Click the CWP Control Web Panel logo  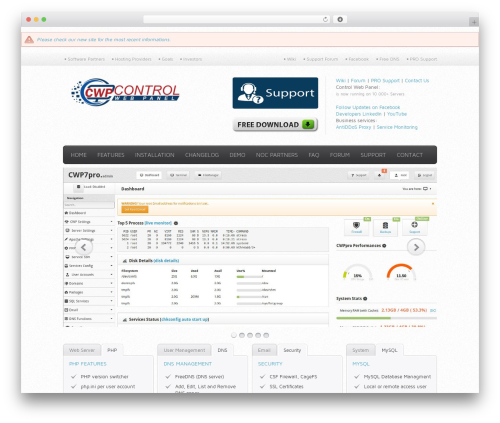pos(125,92)
